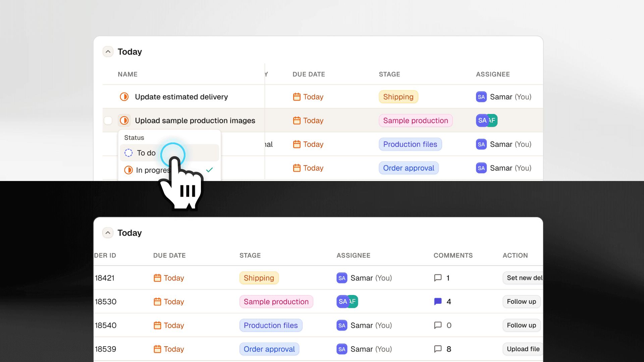Viewport: 644px width, 362px height.
Task: Click the green checkmark next to In progress
Action: tap(209, 170)
